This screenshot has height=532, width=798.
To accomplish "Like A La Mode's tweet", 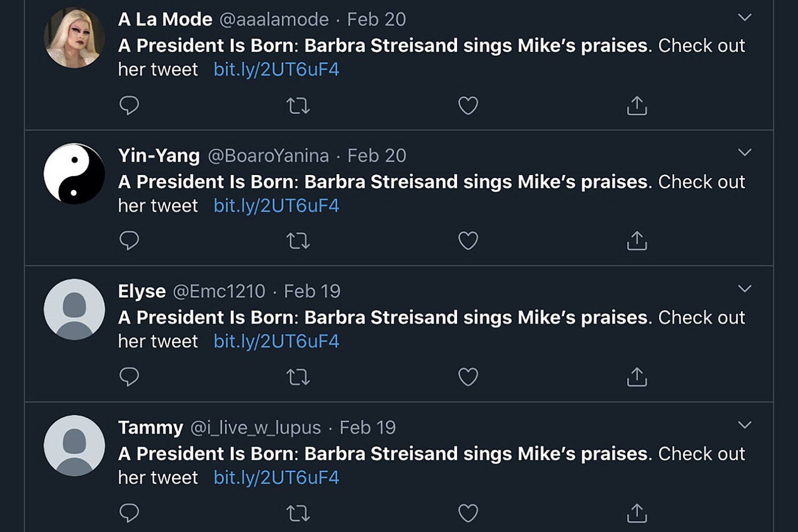I will [x=468, y=106].
